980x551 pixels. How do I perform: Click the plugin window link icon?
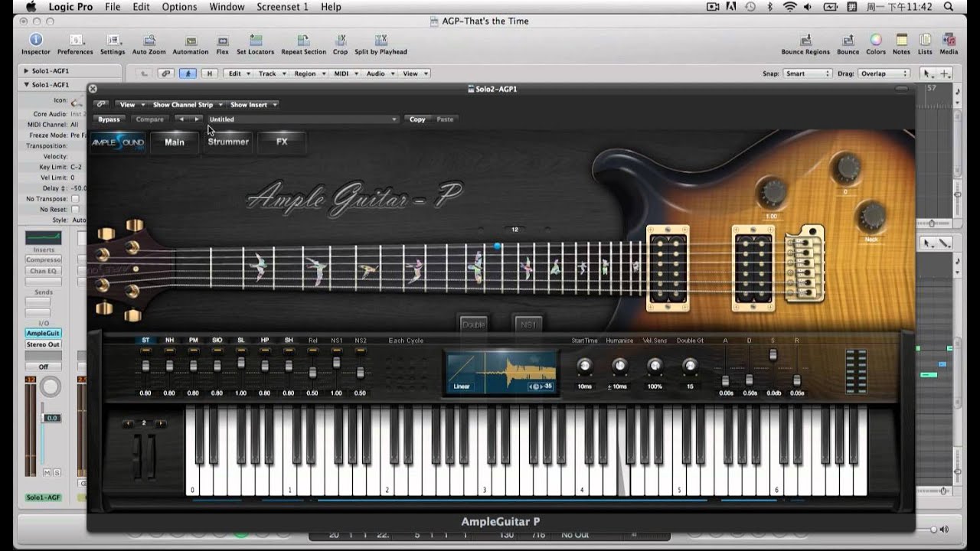tap(101, 104)
